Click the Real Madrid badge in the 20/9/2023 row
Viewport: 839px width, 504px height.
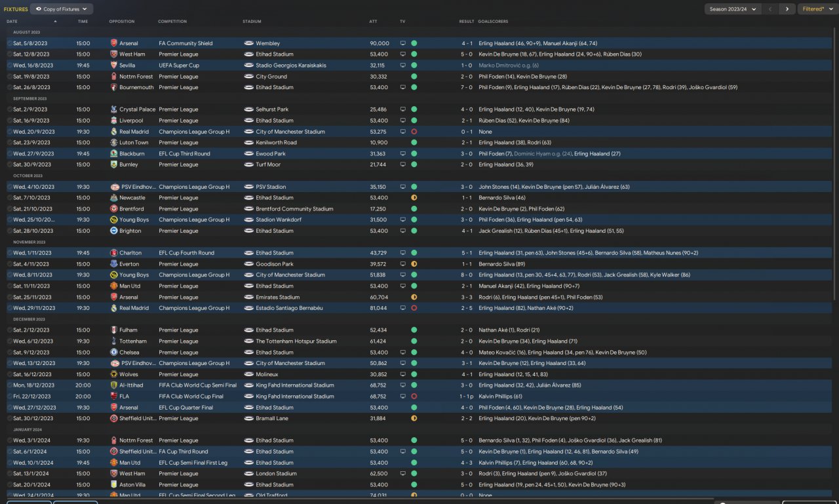coord(114,132)
